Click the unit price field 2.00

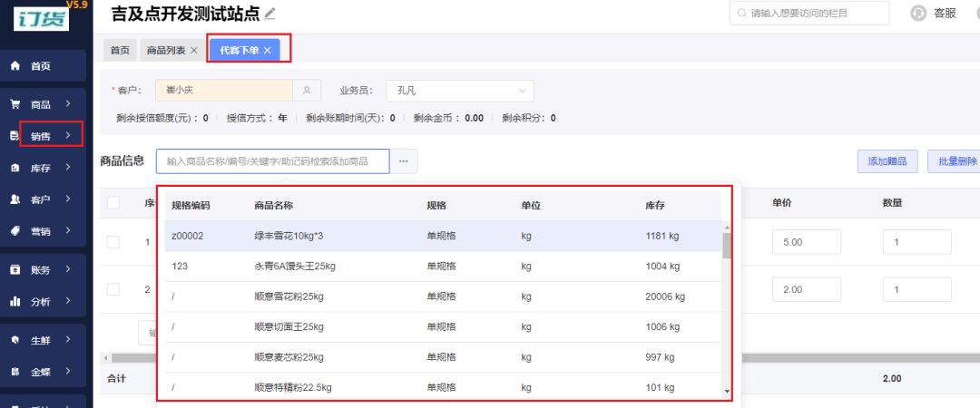coord(807,289)
